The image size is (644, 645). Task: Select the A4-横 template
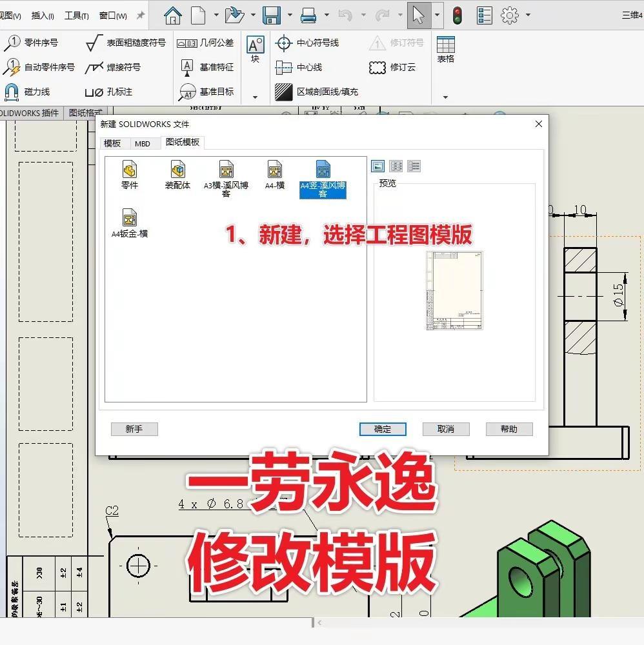pos(275,175)
